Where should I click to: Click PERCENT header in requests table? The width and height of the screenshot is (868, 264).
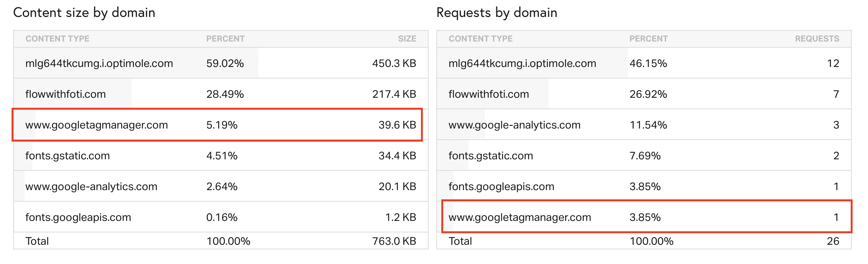click(x=649, y=39)
